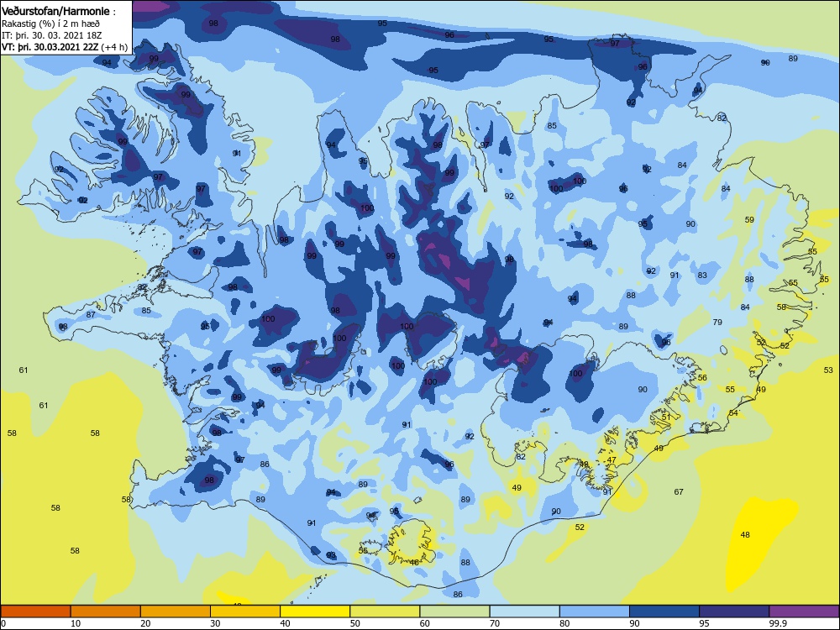The height and width of the screenshot is (630, 840).
Task: Pick the 70–80 light blue legend swatch
Action: tap(524, 612)
